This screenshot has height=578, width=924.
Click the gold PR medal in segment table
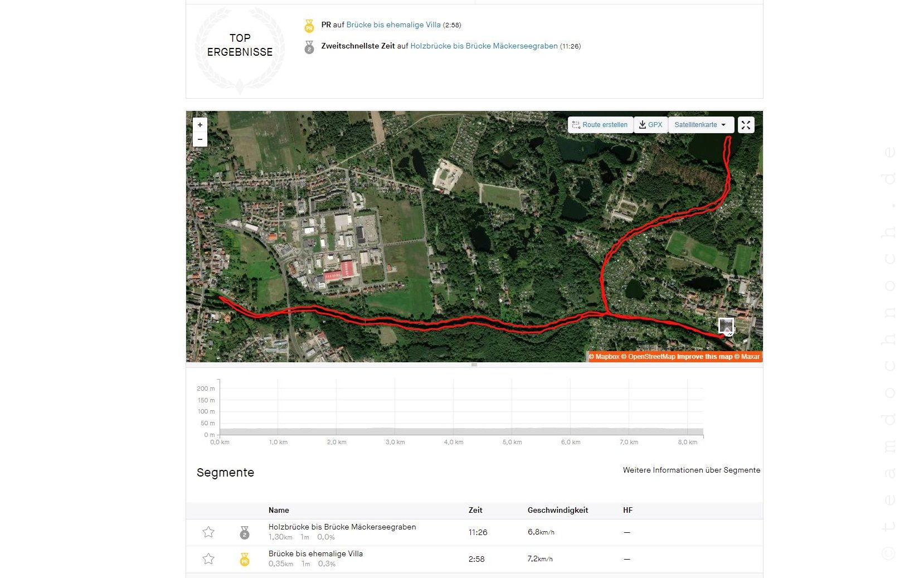(245, 560)
